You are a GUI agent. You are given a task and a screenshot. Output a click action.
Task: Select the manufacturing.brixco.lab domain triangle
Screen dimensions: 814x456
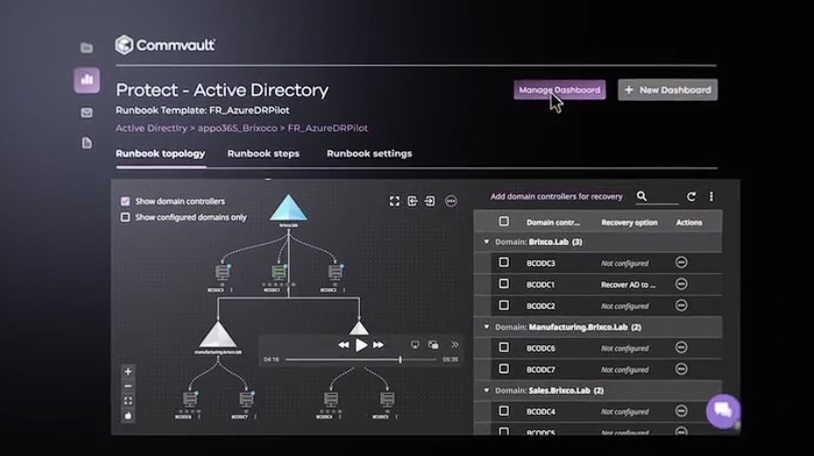218,335
